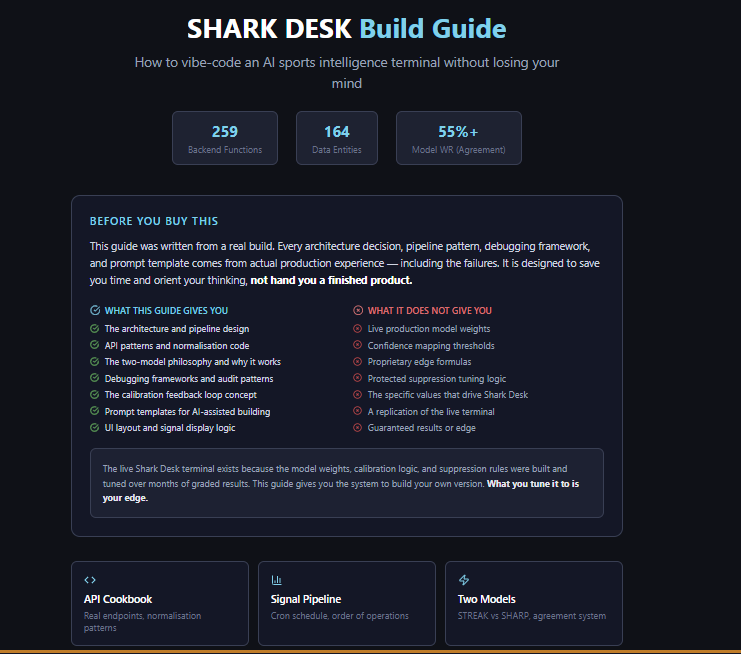Click the bar chart icon on Signal Pipeline card

276,580
